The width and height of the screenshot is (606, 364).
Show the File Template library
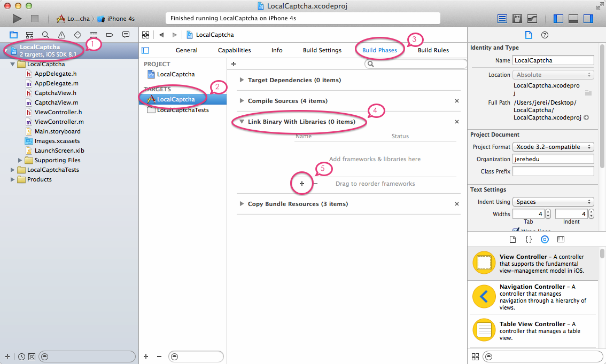513,239
